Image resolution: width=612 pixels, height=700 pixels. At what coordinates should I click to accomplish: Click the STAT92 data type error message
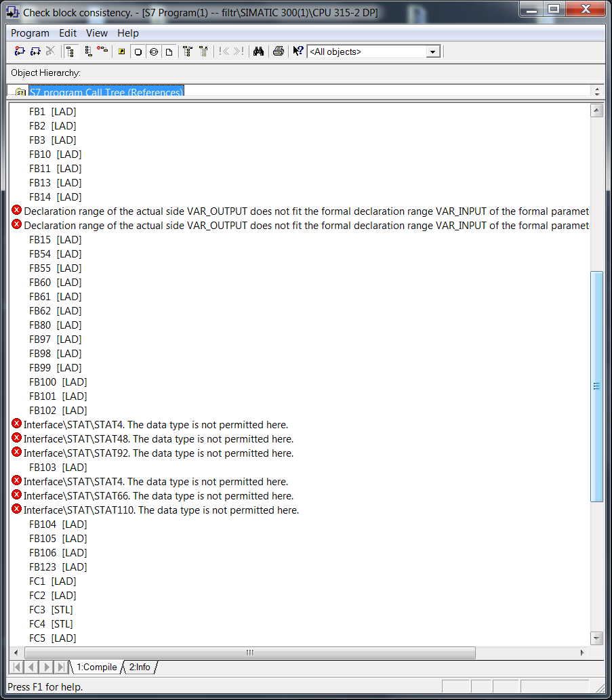pos(159,453)
